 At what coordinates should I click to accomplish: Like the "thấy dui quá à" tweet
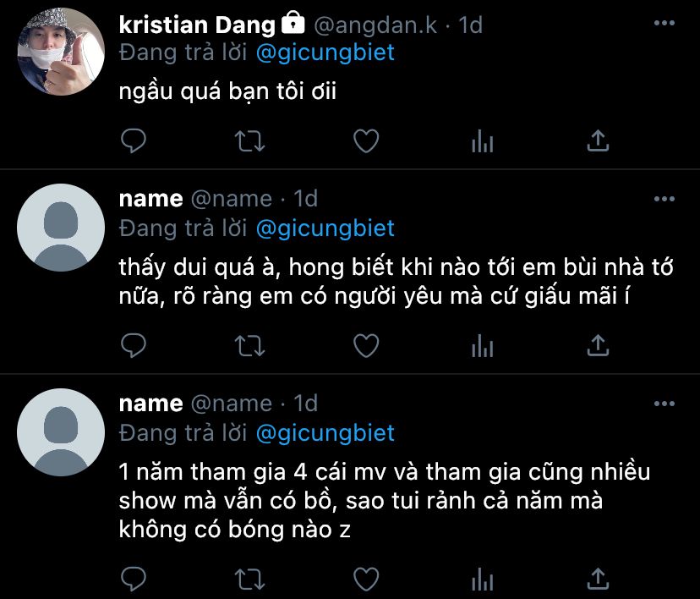[365, 344]
